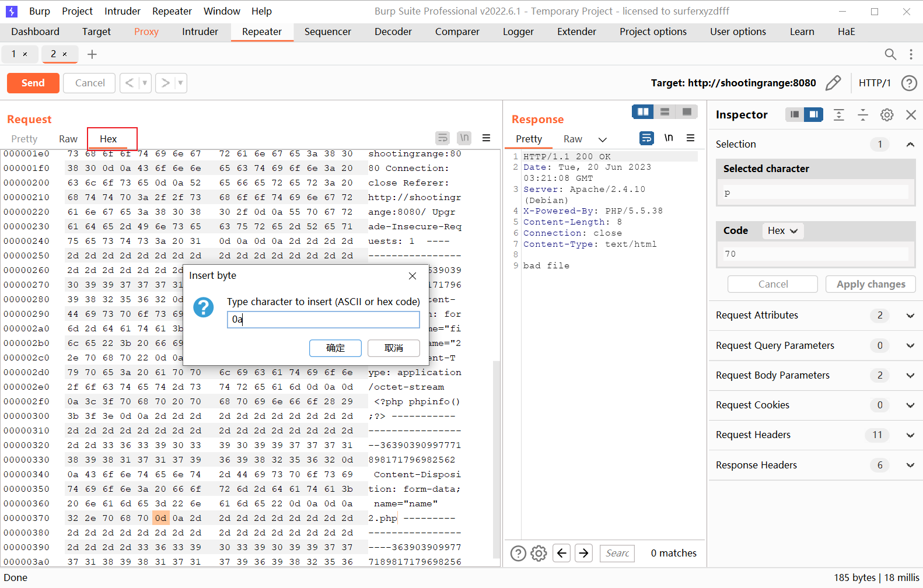The width and height of the screenshot is (923, 588).
Task: Click the response search input field
Action: (x=617, y=553)
